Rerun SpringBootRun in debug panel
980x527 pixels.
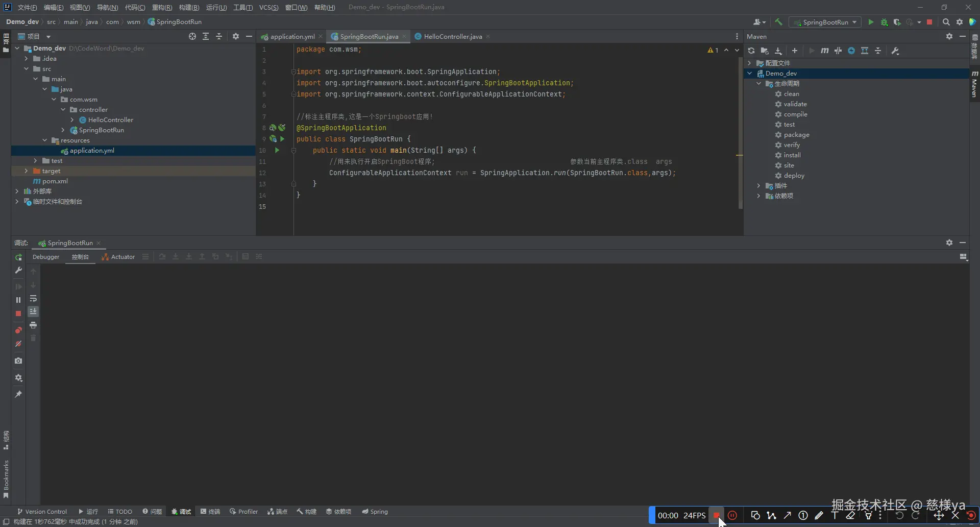[18, 257]
